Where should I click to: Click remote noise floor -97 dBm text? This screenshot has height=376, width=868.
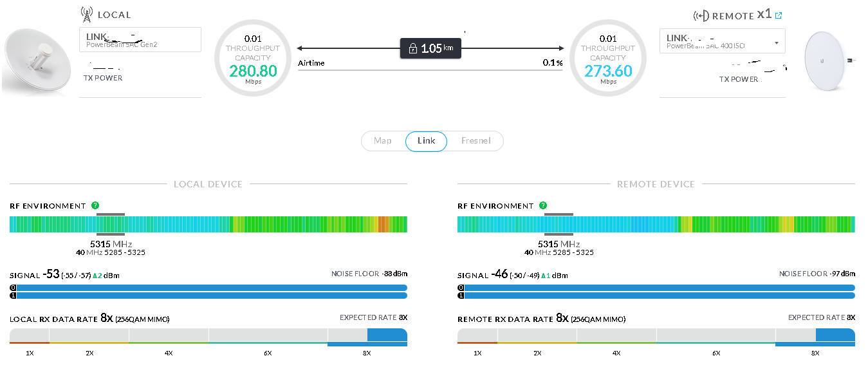coord(817,274)
